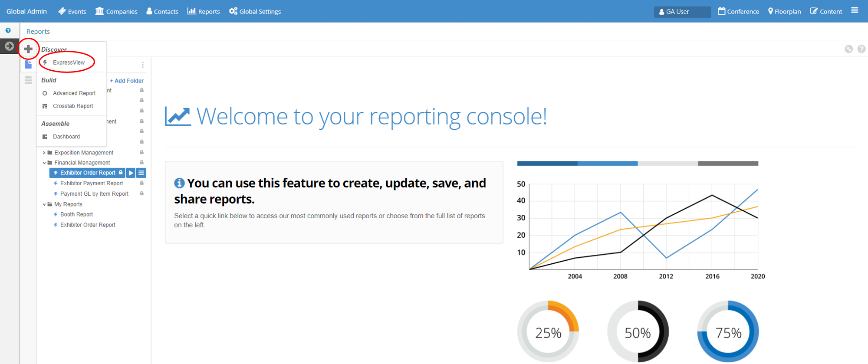
Task: Open Booth Report under My Reports
Action: click(76, 214)
